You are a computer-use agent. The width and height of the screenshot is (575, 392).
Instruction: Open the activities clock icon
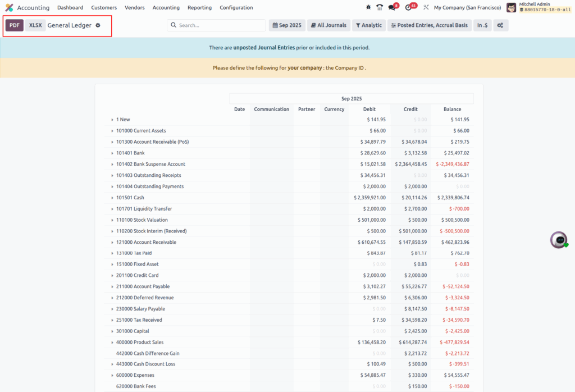coord(408,7)
